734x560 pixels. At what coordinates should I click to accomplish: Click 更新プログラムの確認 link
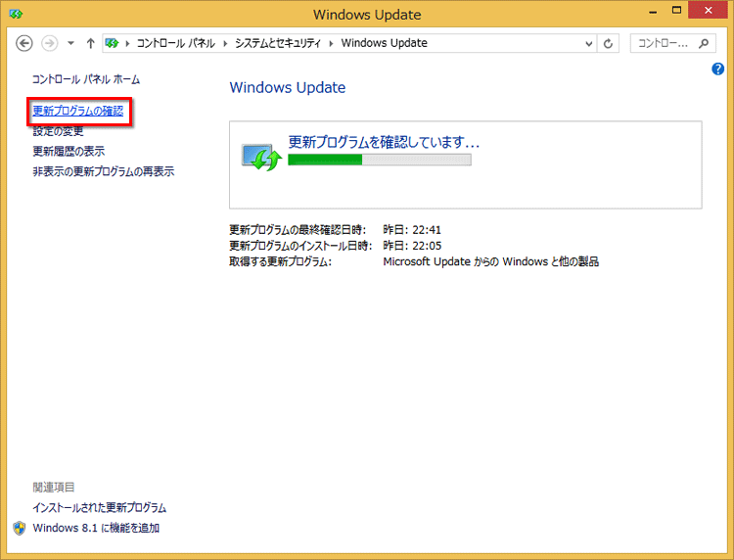[78, 111]
